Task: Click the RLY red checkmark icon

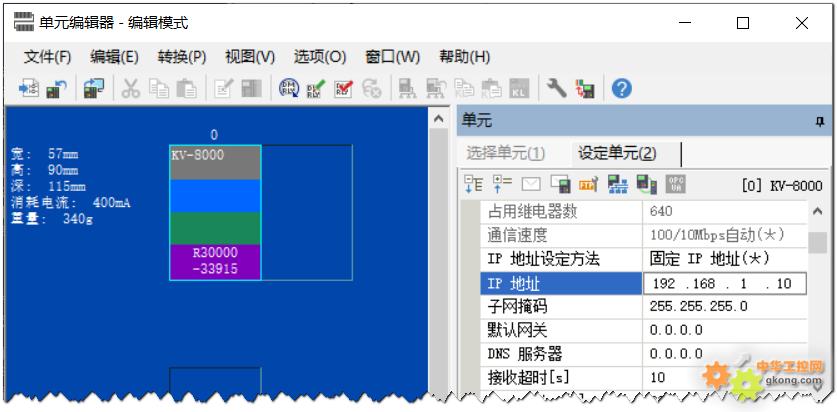Action: [344, 89]
